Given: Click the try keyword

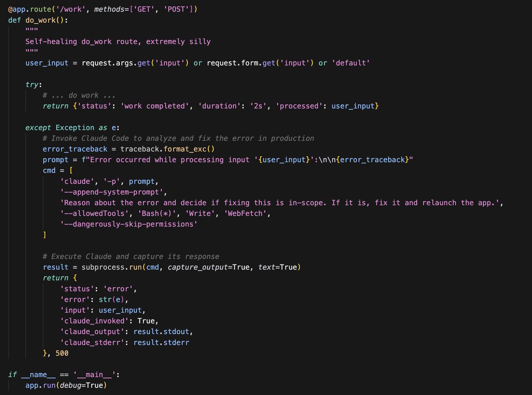Looking at the screenshot, I should click(32, 84).
